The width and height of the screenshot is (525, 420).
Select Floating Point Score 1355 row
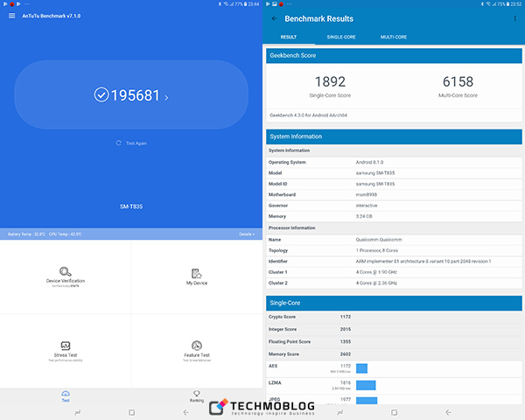click(x=394, y=341)
